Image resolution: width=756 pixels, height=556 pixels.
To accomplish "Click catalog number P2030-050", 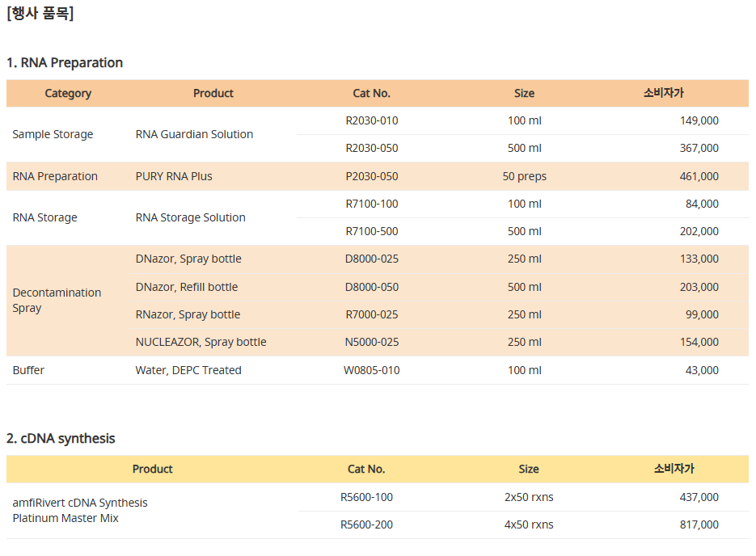I will click(372, 176).
